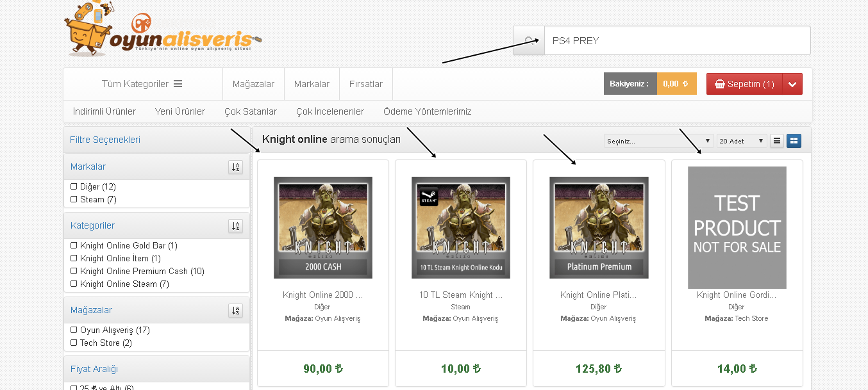Open the Markalar menu item
Screen dimensions: 868x390
(312, 84)
